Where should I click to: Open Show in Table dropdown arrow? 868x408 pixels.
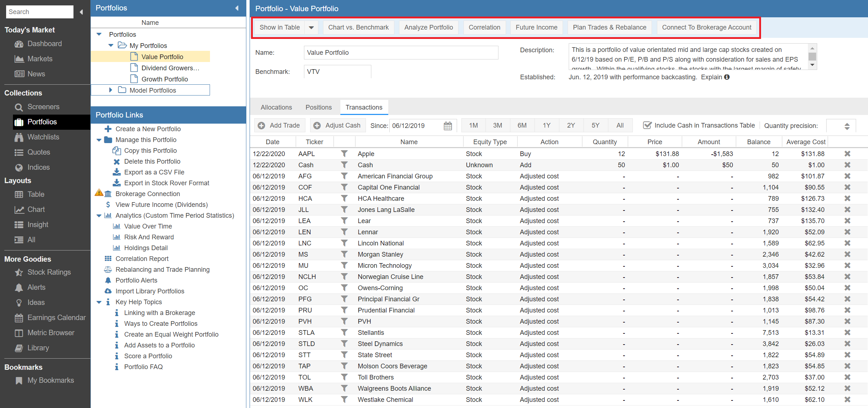pyautogui.click(x=311, y=27)
